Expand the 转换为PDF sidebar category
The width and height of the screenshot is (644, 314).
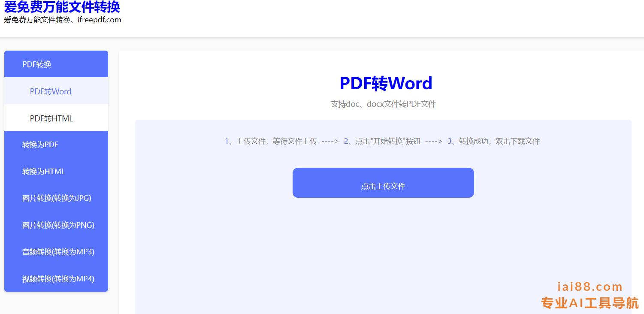[x=40, y=145]
